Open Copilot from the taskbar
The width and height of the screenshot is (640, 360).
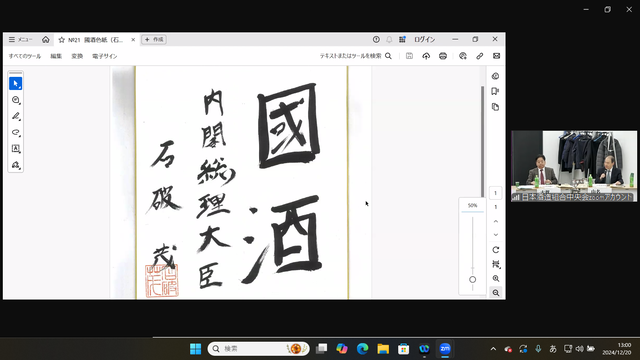pyautogui.click(x=342, y=349)
